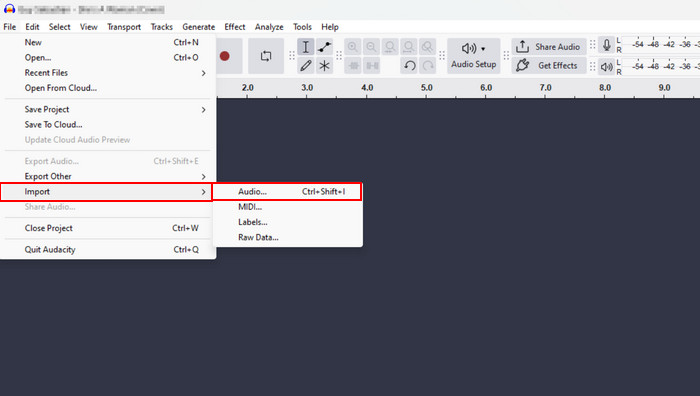Click Silence audio selection icon
Viewport: 700px width, 396px height.
click(371, 66)
